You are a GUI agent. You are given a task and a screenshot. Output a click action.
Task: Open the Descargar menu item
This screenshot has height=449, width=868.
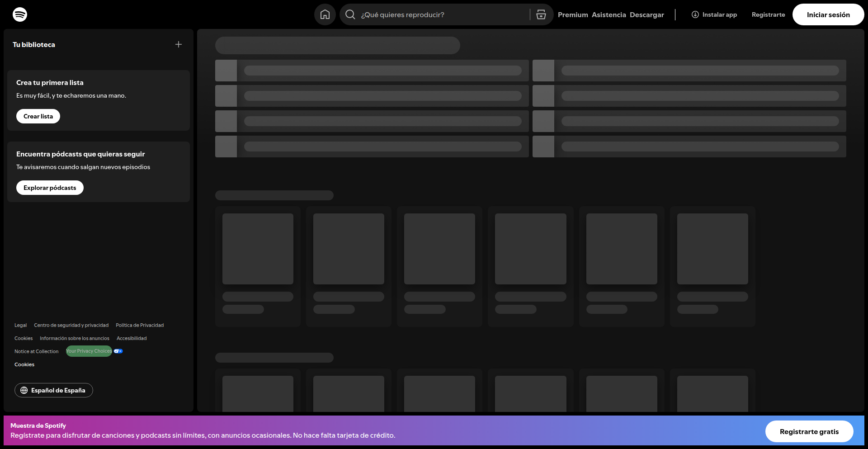(x=646, y=15)
